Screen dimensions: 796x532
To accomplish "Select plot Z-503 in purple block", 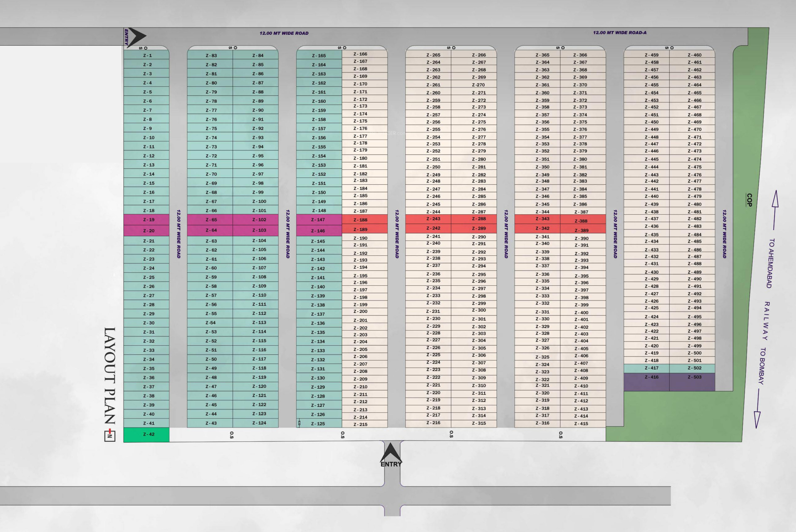I will (x=692, y=382).
